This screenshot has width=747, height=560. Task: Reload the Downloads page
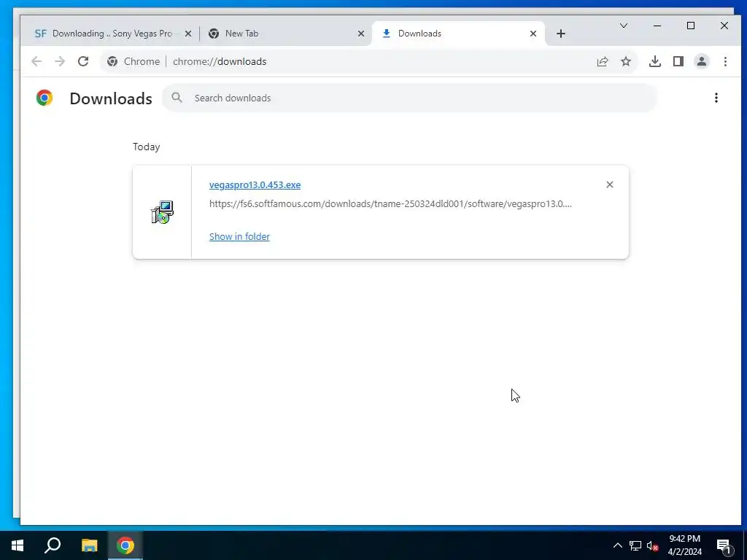tap(83, 61)
